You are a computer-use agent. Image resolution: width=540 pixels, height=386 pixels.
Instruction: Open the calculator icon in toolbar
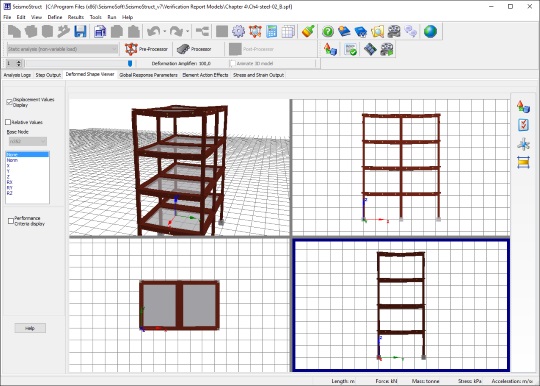pyautogui.click(x=272, y=32)
